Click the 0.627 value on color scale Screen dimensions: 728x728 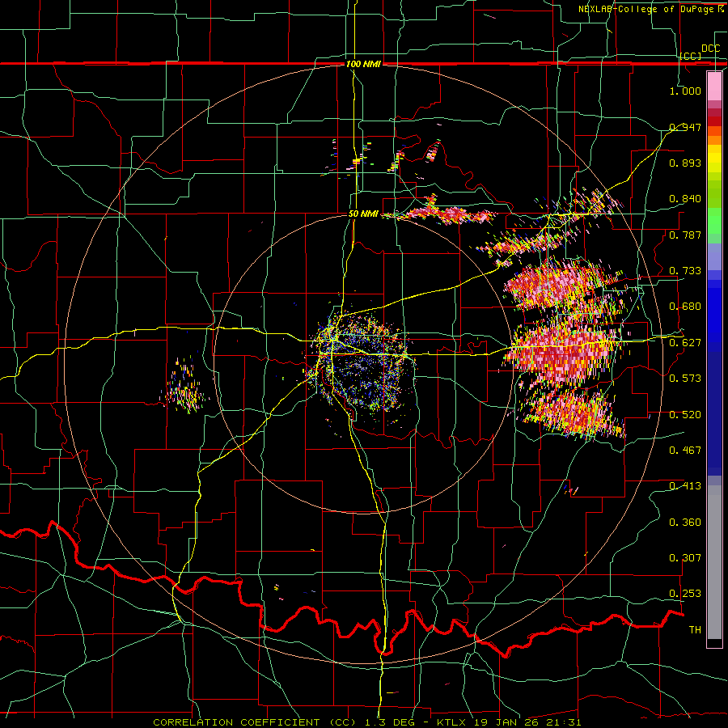tap(685, 343)
